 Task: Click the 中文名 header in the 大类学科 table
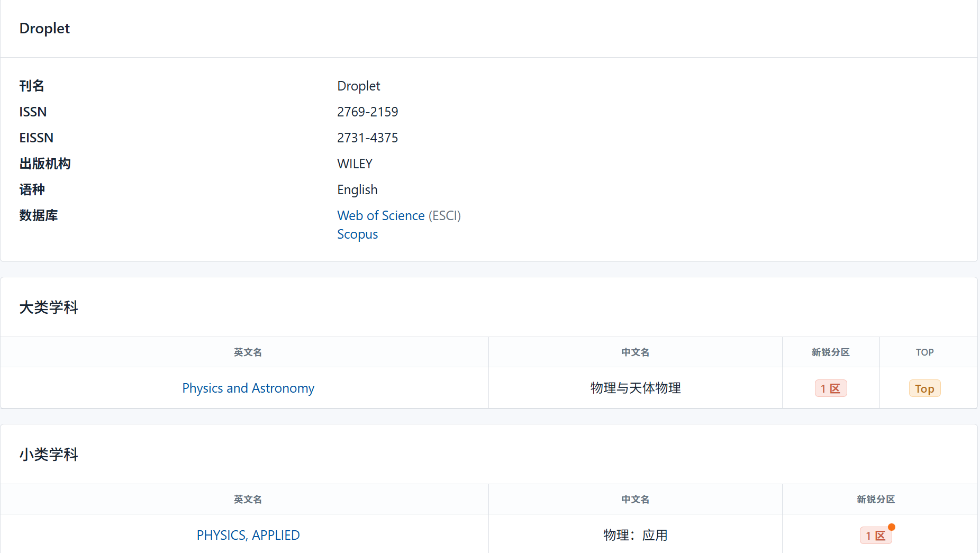(635, 352)
